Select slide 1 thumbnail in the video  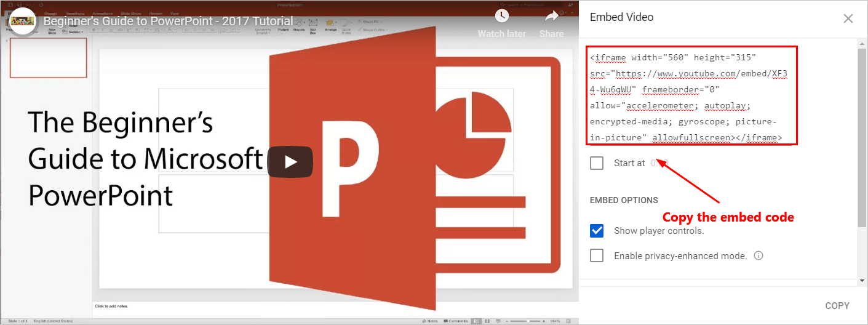(48, 58)
